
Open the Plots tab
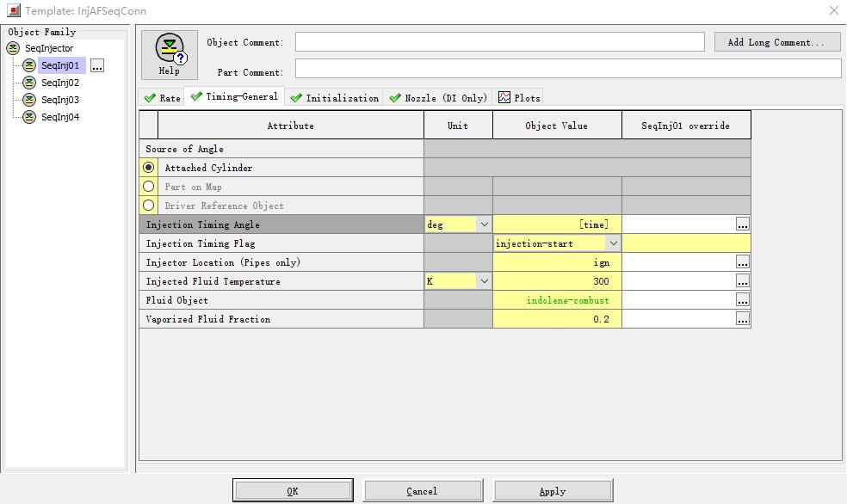[x=519, y=98]
